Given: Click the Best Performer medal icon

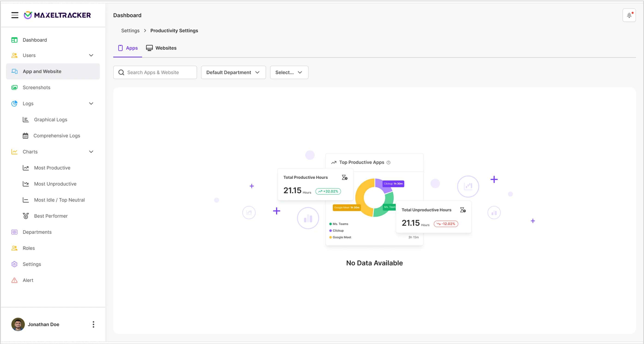Looking at the screenshot, I should [25, 216].
